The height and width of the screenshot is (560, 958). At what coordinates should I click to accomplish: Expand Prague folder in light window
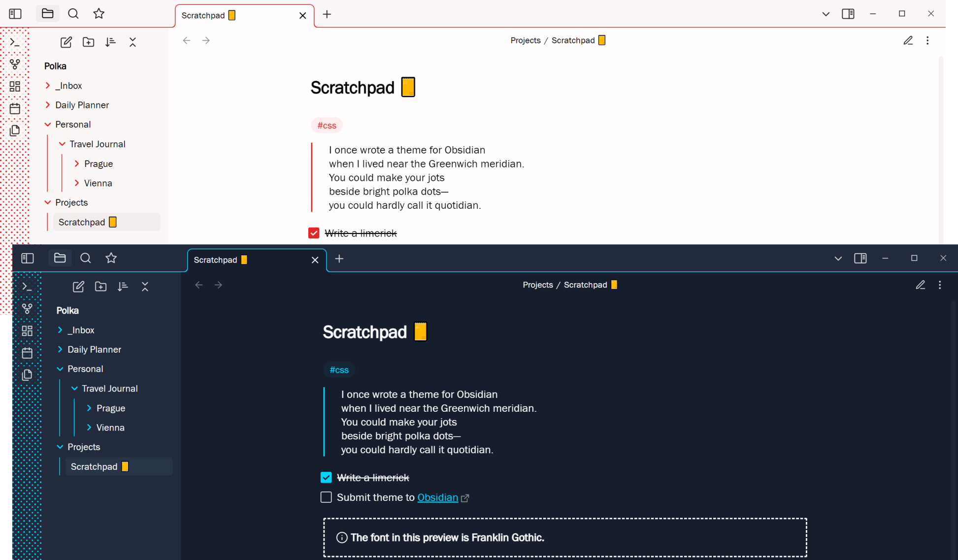(77, 164)
